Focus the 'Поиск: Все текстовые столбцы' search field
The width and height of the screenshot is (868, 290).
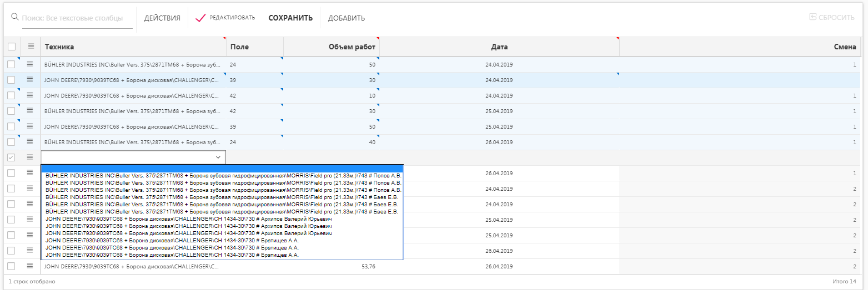(77, 18)
